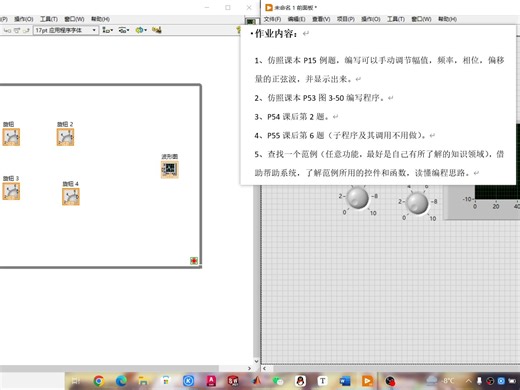Open 帮助(H) menu in block diagram window

coord(100,19)
